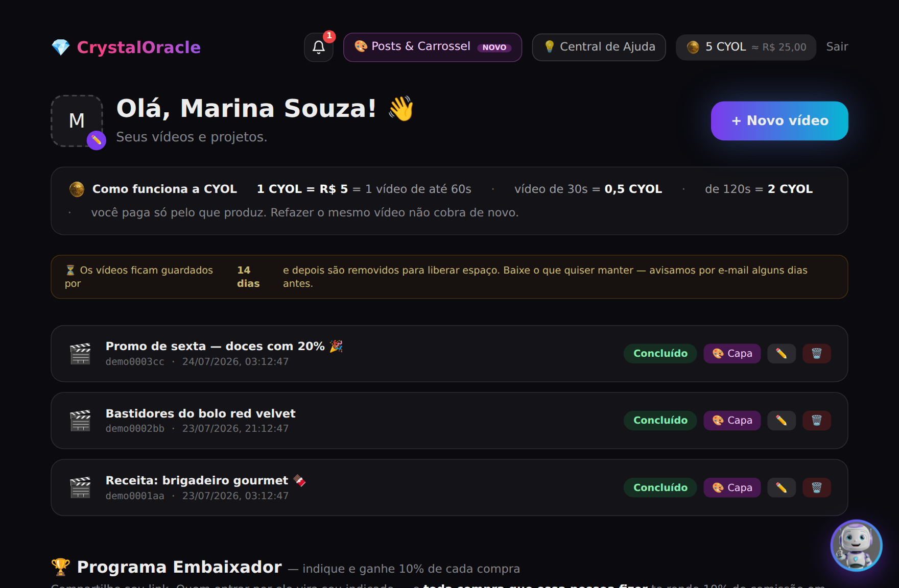The width and height of the screenshot is (899, 588).
Task: Click the CrystalOracle diamond logo
Action: tap(61, 47)
